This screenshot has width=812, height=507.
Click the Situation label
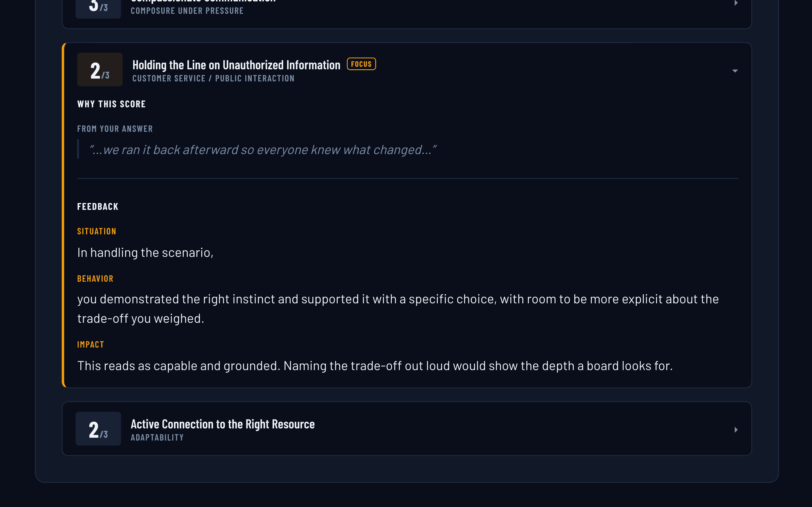tap(97, 231)
